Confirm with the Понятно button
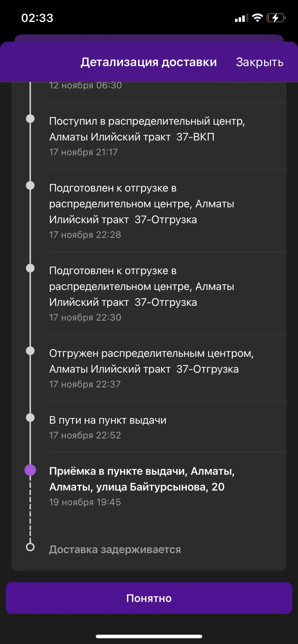 (x=149, y=598)
